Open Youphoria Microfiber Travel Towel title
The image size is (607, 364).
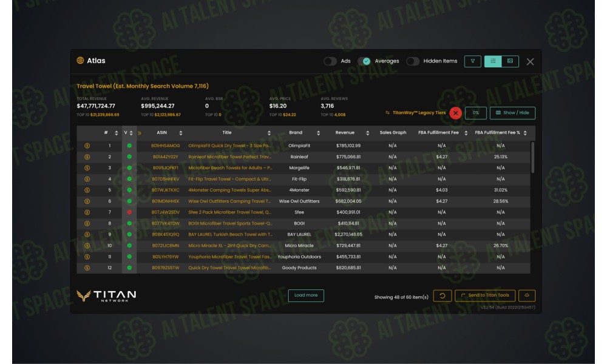230,257
